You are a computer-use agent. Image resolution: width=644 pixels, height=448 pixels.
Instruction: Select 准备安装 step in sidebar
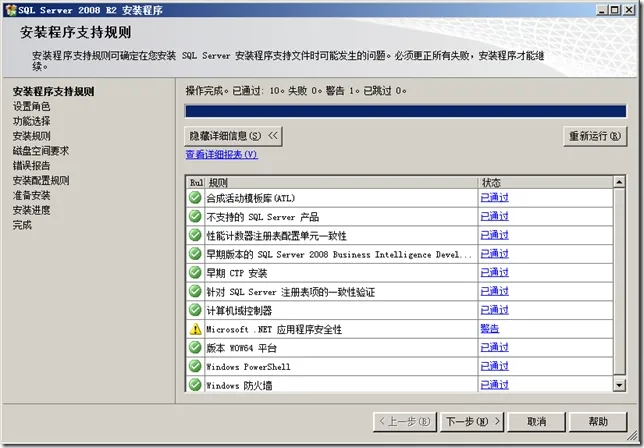click(32, 195)
